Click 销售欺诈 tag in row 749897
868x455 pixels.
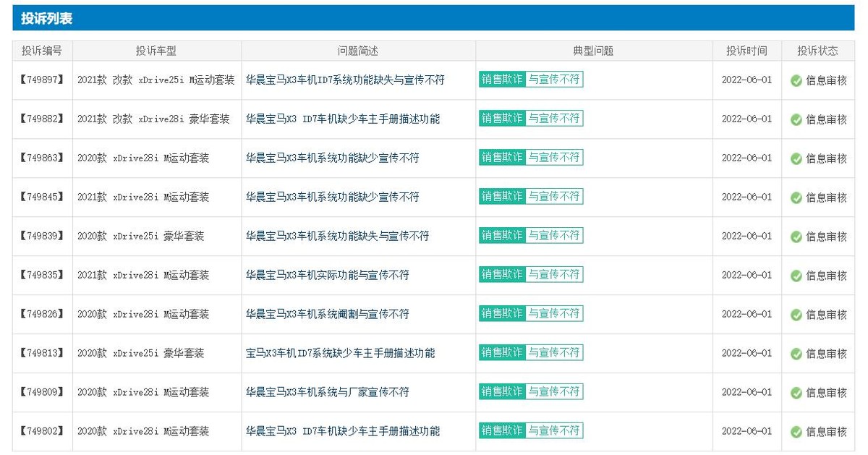tap(501, 80)
